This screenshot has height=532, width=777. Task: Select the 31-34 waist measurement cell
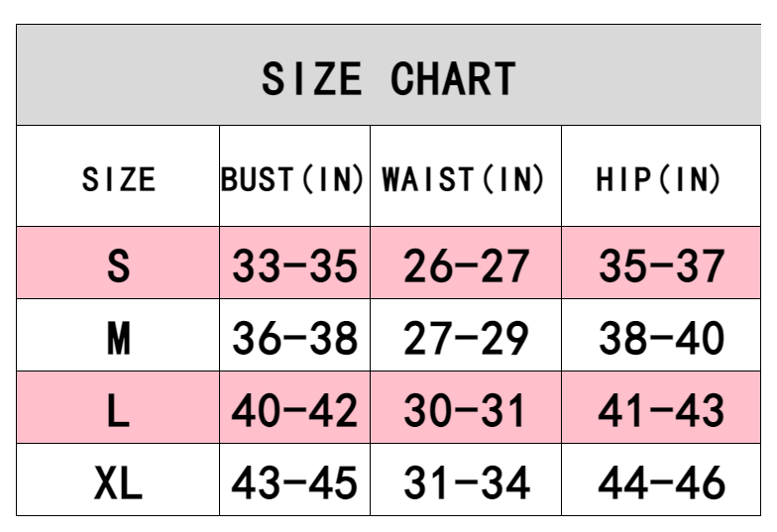click(465, 483)
